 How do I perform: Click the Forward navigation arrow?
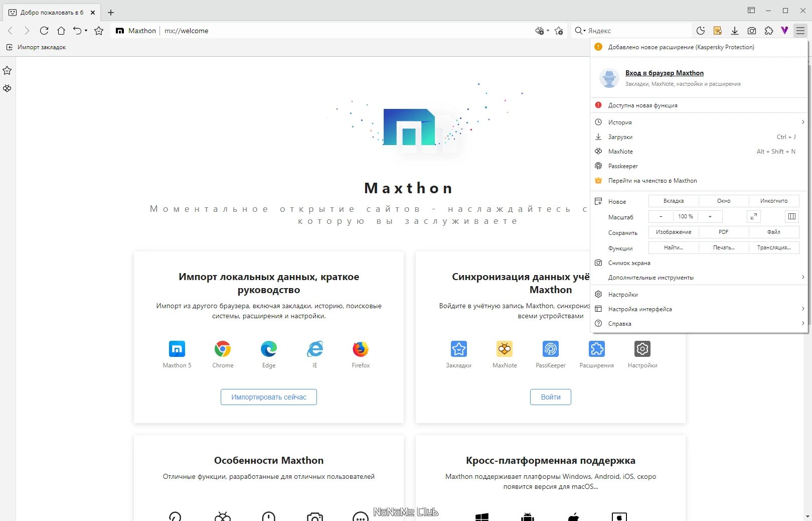(27, 31)
